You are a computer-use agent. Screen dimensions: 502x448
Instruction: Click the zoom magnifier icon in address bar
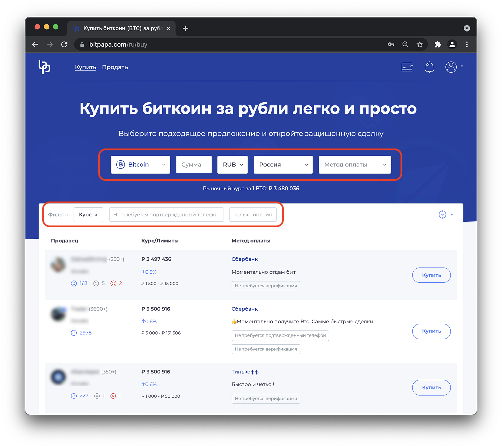(x=405, y=44)
